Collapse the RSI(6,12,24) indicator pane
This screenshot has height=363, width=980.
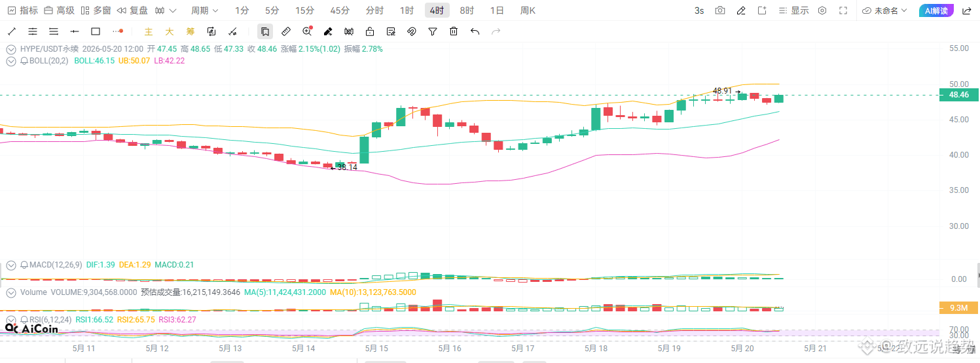(x=11, y=320)
